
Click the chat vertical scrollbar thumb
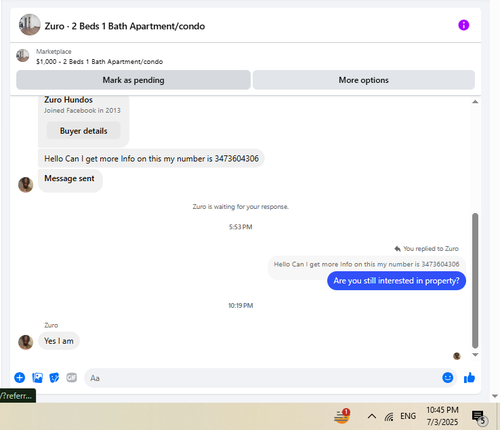[x=475, y=281]
